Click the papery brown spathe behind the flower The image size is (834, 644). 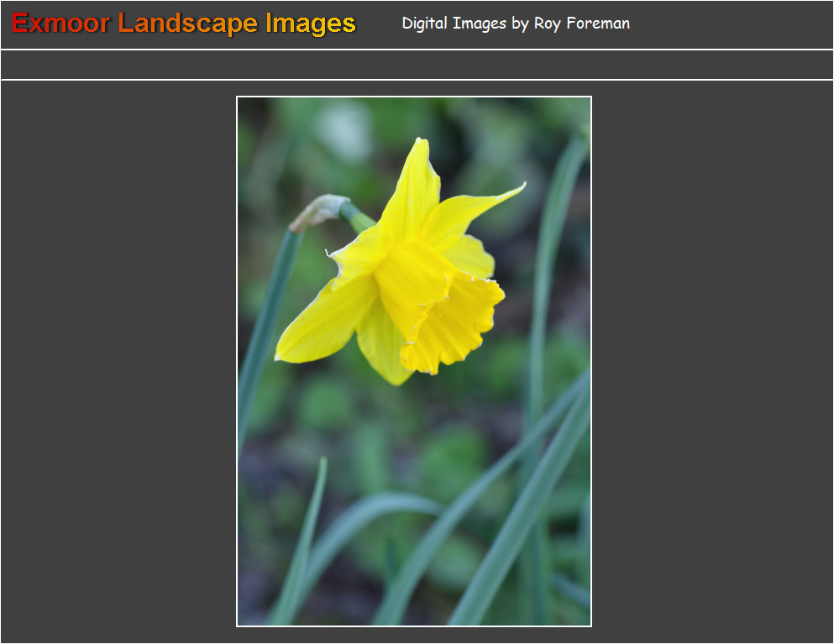click(319, 210)
